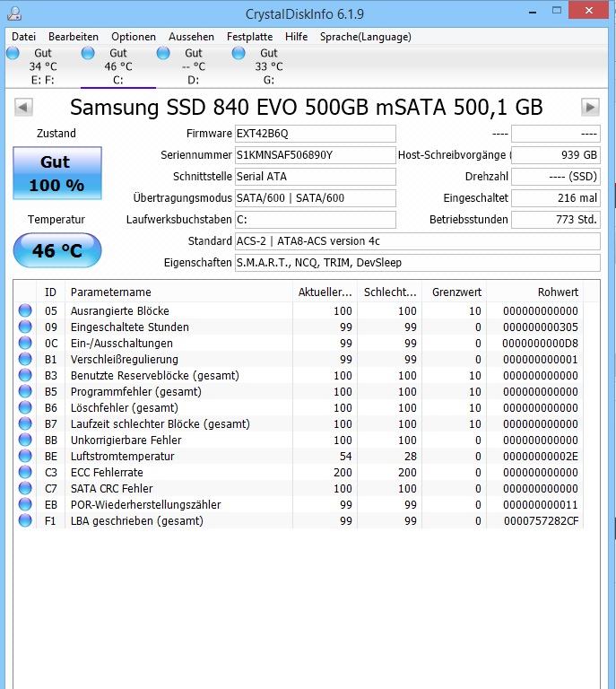Click status orb for Ausrangierte Blöcke row
Viewport: 616px width, 689px height.
coord(25,310)
